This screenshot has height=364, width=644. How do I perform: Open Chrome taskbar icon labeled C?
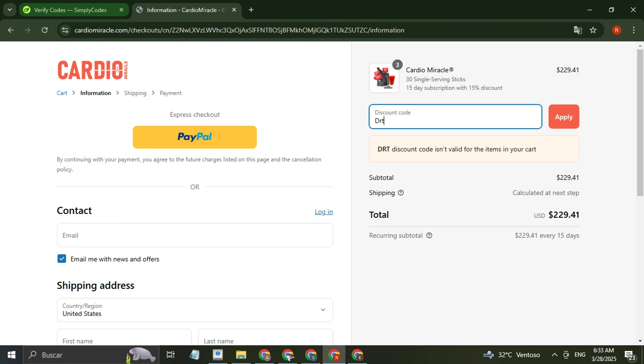[x=311, y=355]
